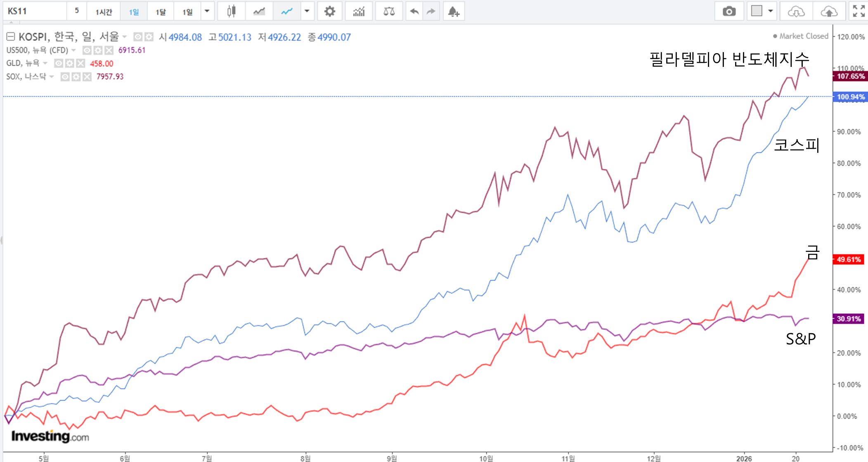
Task: Load chart layout from cloud
Action: (796, 12)
